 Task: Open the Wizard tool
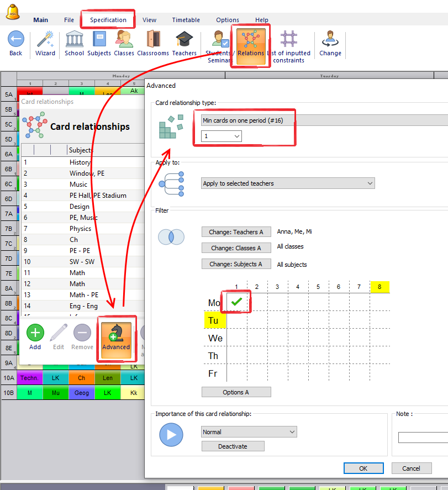[45, 40]
